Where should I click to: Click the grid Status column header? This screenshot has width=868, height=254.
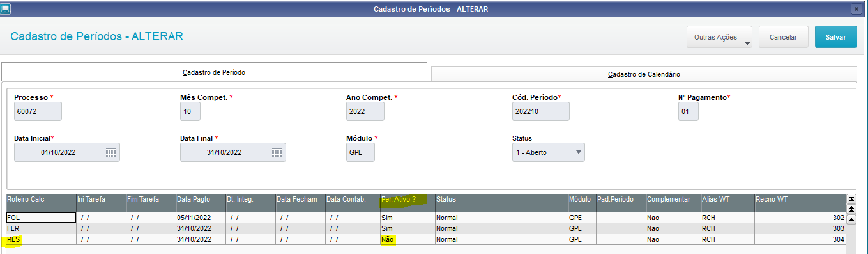tap(501, 203)
